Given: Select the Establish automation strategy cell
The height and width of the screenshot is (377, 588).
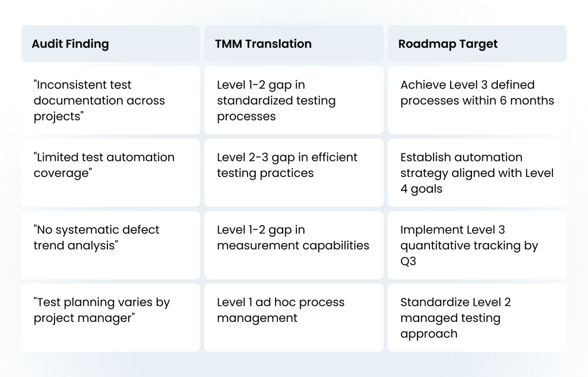Looking at the screenshot, I should pyautogui.click(x=477, y=173).
